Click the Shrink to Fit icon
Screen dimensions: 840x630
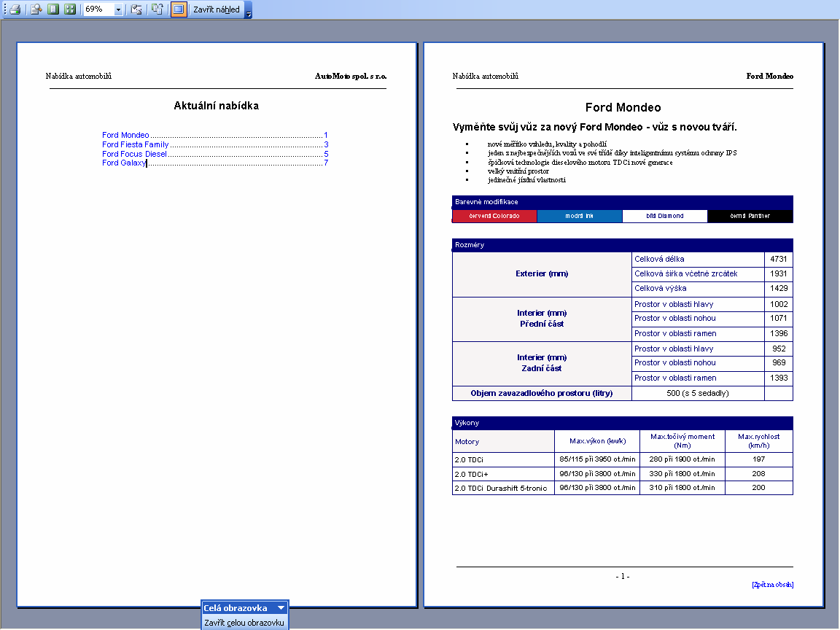(x=157, y=9)
